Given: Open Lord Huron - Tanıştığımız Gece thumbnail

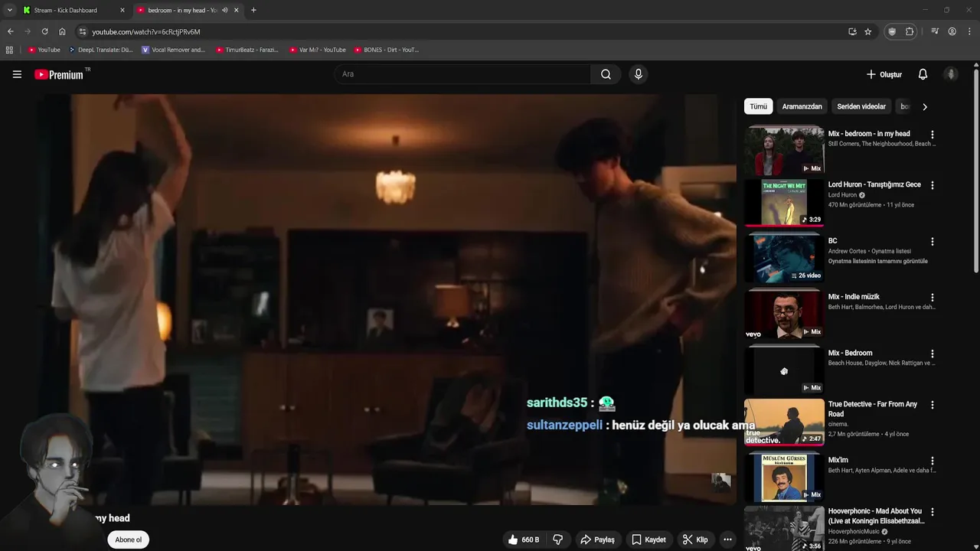Looking at the screenshot, I should tap(784, 202).
